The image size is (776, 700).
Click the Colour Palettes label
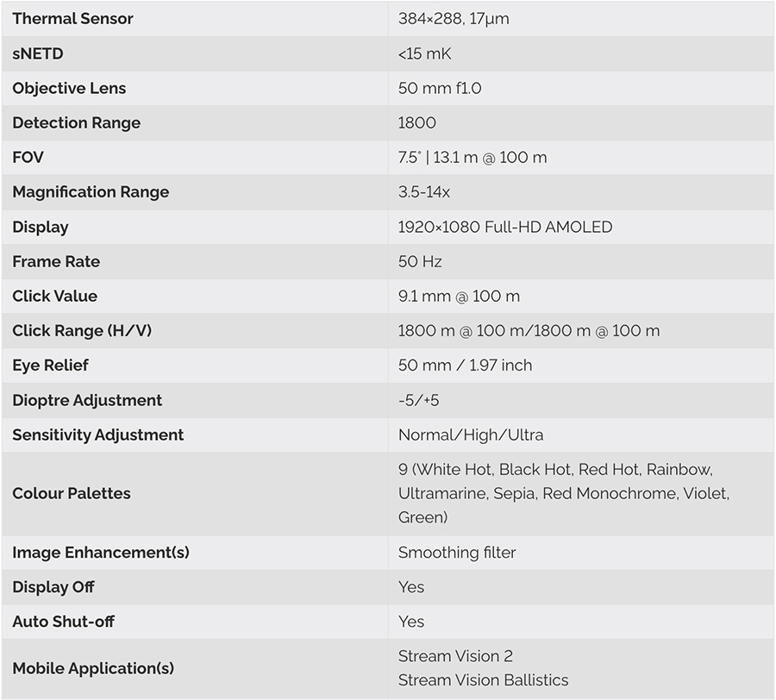72,493
